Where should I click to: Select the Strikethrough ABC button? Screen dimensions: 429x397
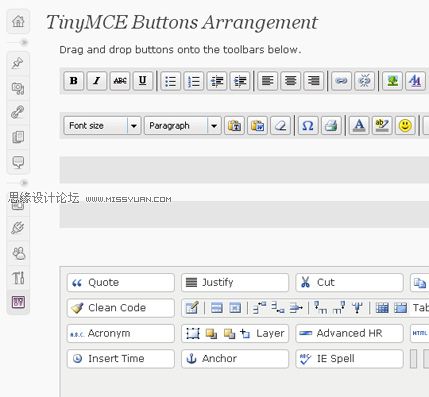tap(120, 81)
